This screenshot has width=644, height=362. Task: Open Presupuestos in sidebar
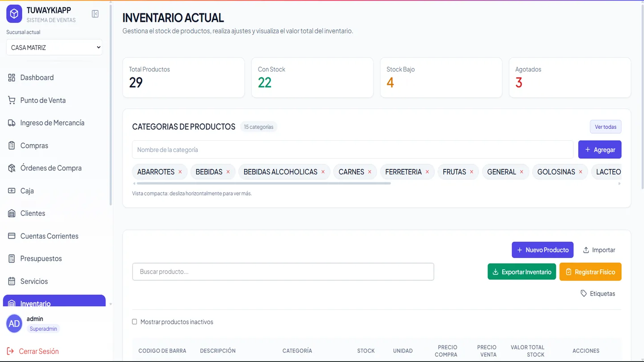[54, 258]
